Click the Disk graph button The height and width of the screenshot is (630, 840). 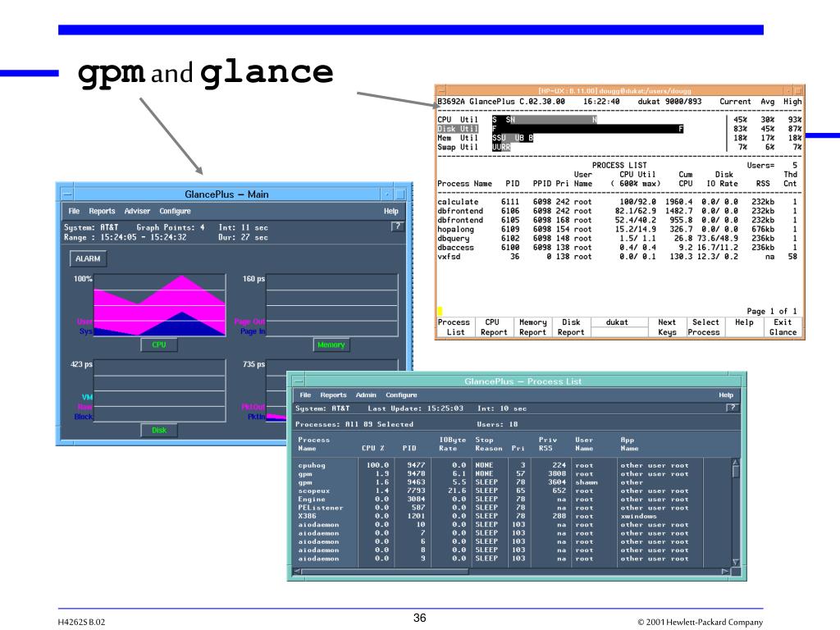point(159,430)
